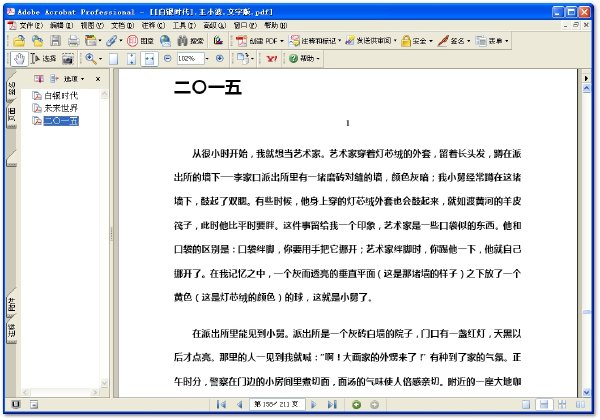Toggle the Fit Width view button

pyautogui.click(x=149, y=59)
